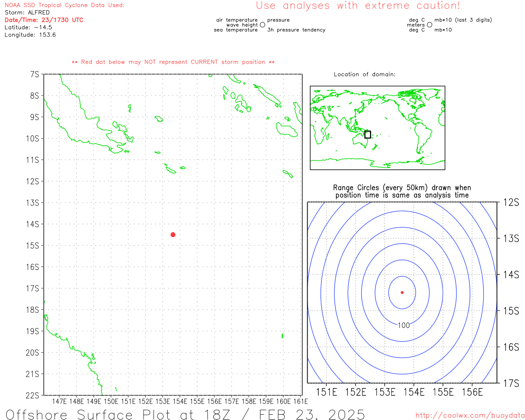Click the Location of domain world thumbnail
Image resolution: width=525 pixels, height=420 pixels.
[x=377, y=128]
